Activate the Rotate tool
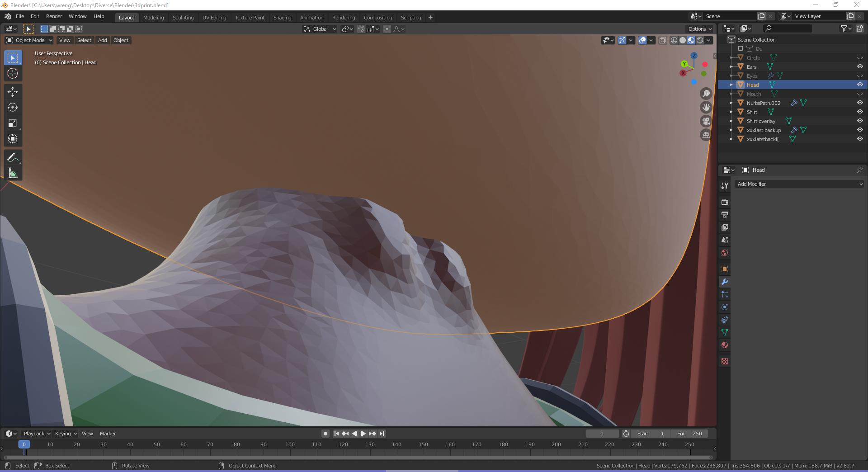 [x=13, y=107]
